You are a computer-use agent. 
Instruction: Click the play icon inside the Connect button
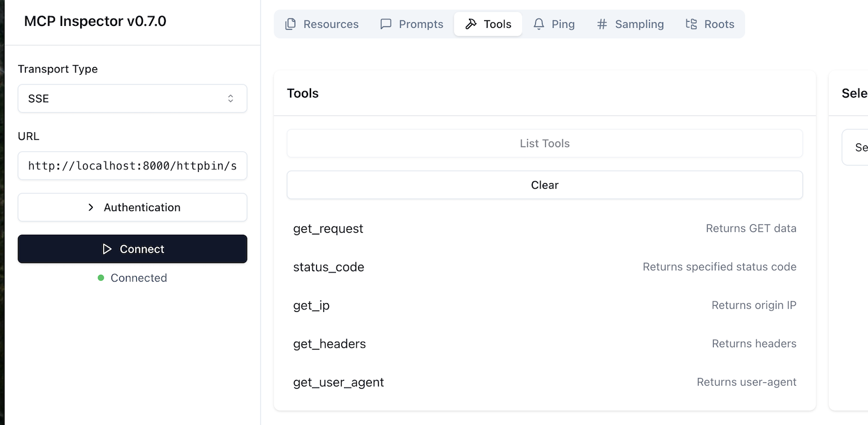pyautogui.click(x=107, y=249)
